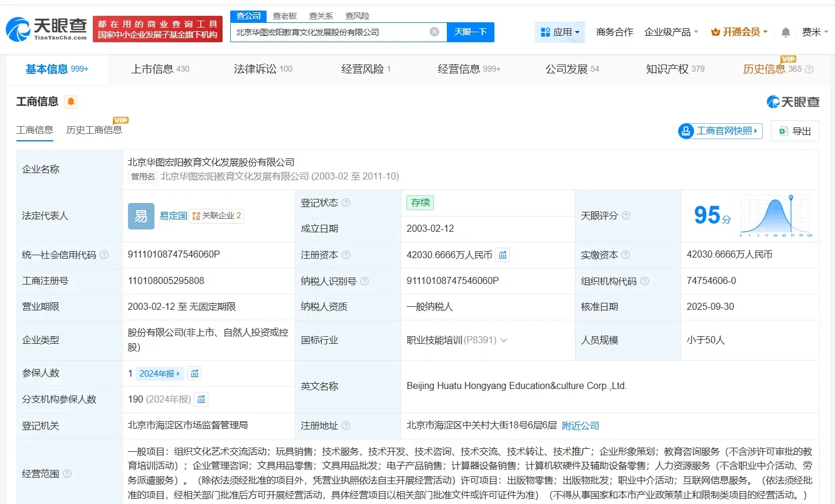Viewport: 835px width, 504px height.
Task: Click the 附近公司 link
Action: click(580, 425)
